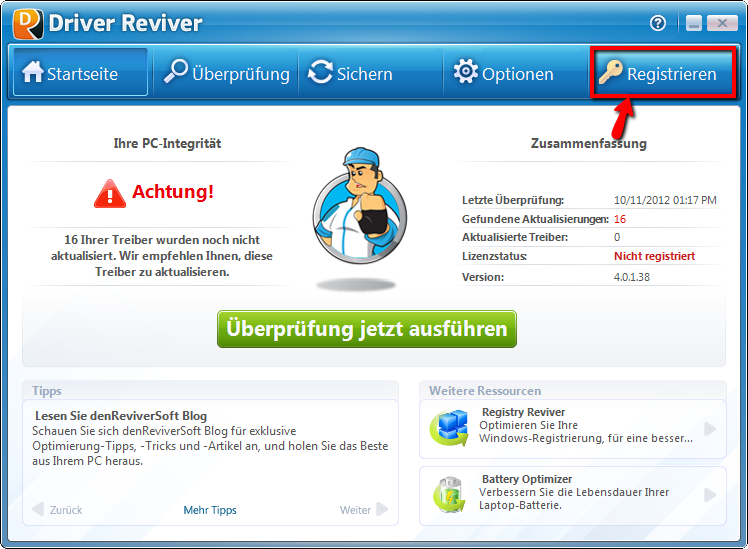Click the 'Version:' label in summary

click(483, 277)
